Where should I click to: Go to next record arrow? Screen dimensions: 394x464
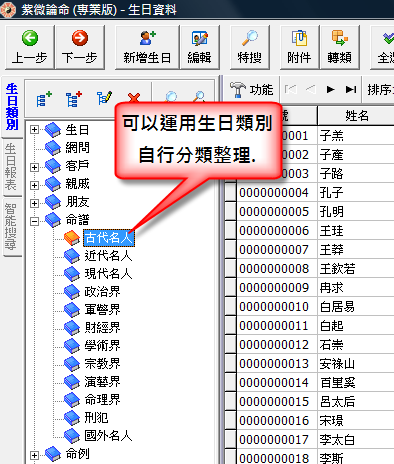(330, 89)
